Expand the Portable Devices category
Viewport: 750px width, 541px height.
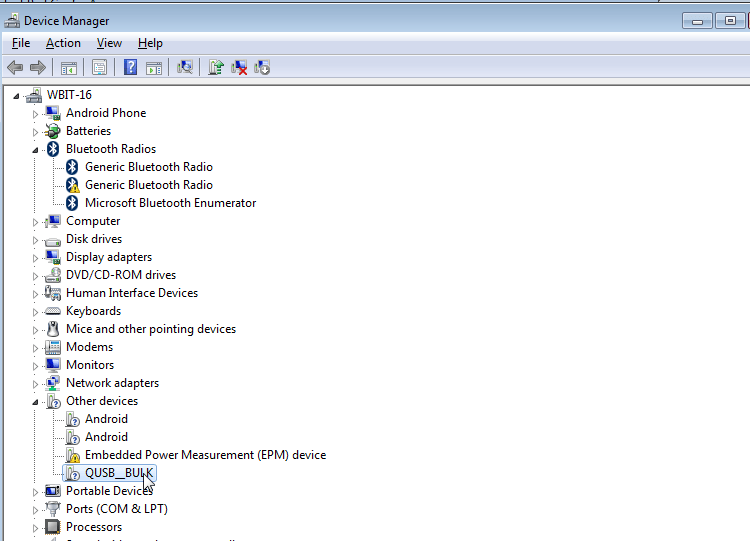[35, 492]
